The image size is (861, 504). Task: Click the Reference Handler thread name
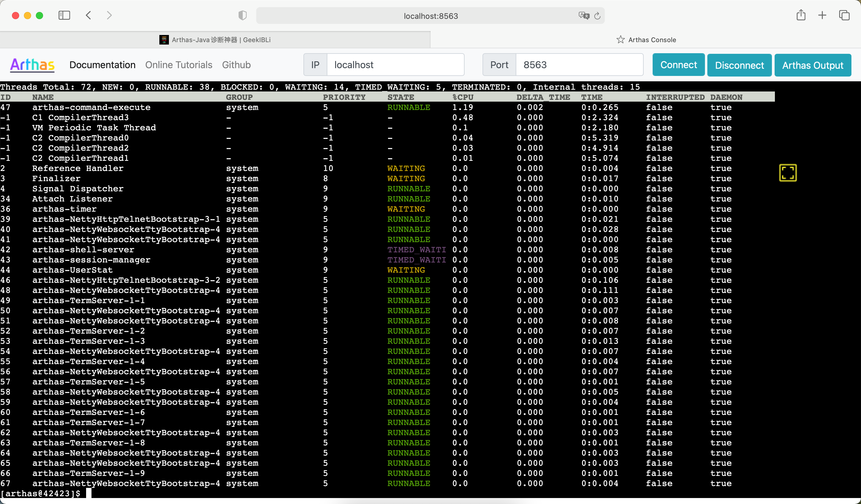point(78,169)
